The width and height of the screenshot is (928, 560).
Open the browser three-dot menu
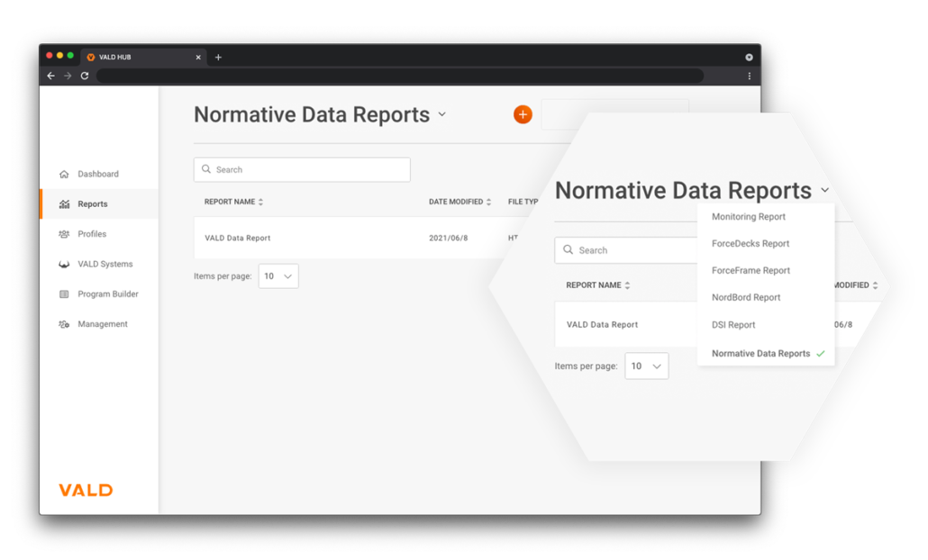pyautogui.click(x=750, y=76)
